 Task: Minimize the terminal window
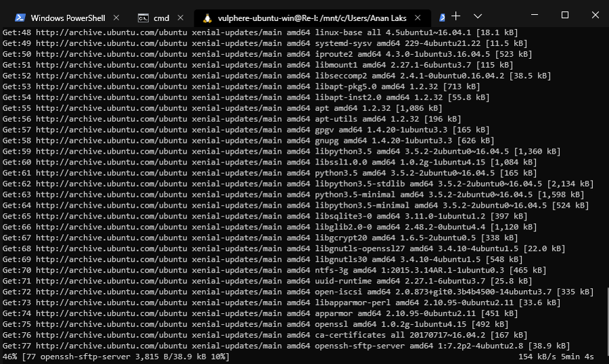coord(535,15)
